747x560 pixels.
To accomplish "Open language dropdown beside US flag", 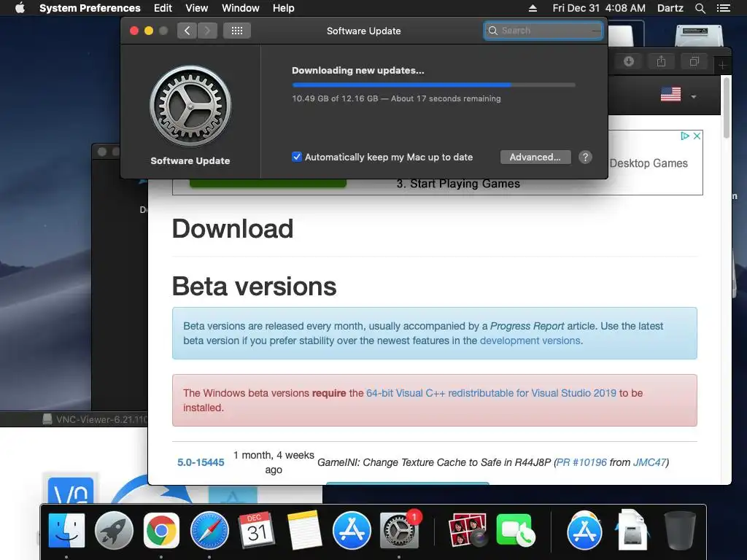I will pos(694,97).
